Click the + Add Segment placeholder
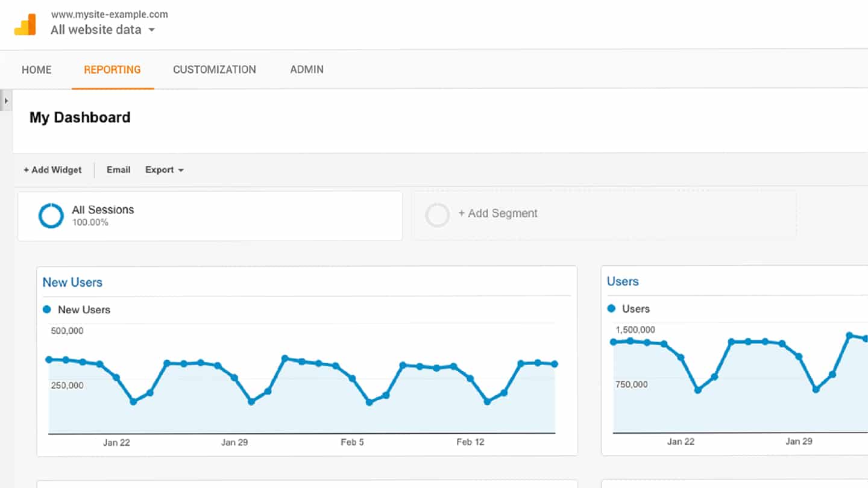The width and height of the screenshot is (868, 488). (498, 213)
